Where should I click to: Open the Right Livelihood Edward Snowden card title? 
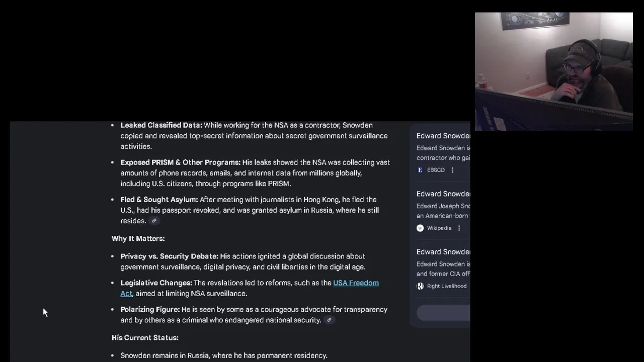point(443,251)
